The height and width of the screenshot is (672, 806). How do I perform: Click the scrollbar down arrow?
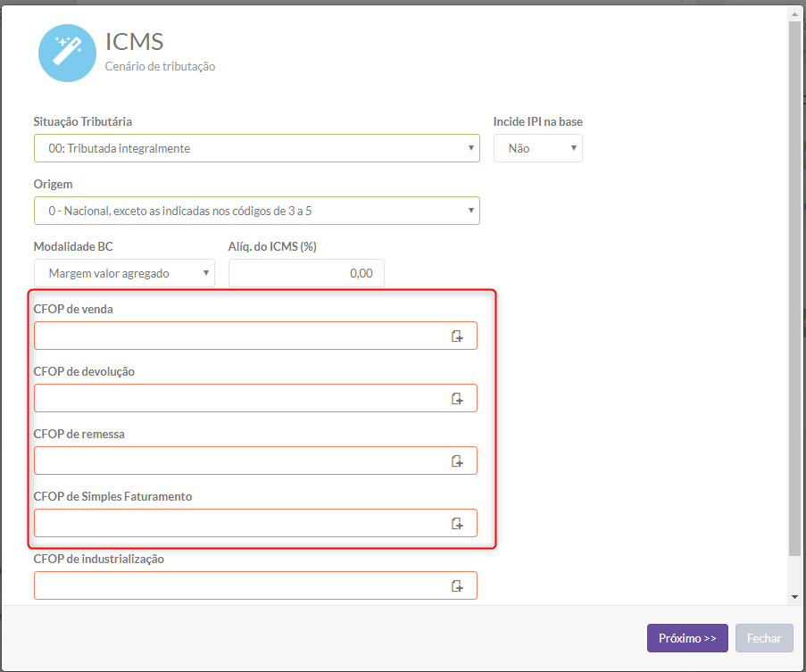794,597
